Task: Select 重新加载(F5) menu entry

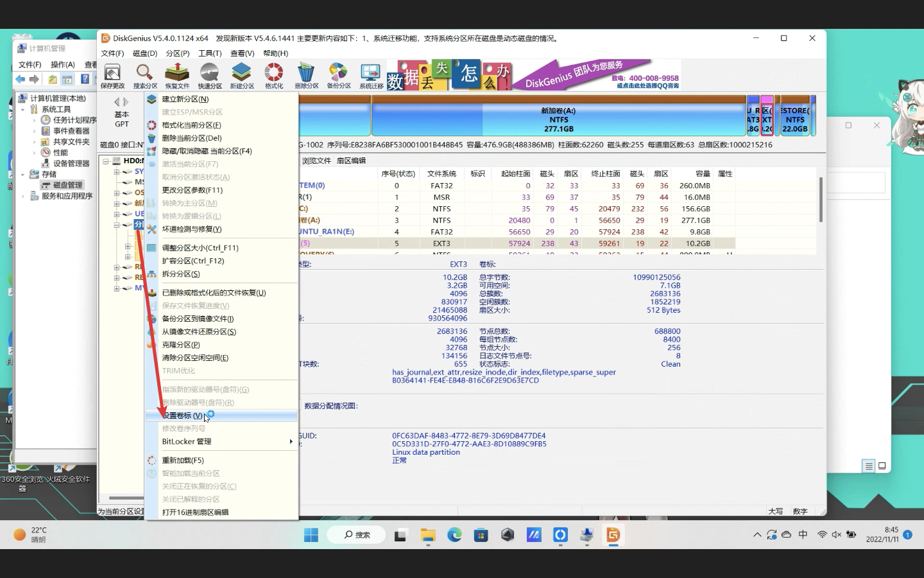Action: (221, 460)
